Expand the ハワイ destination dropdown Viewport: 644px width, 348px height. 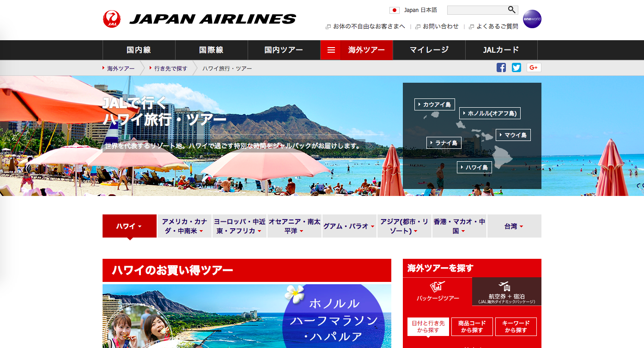129,226
